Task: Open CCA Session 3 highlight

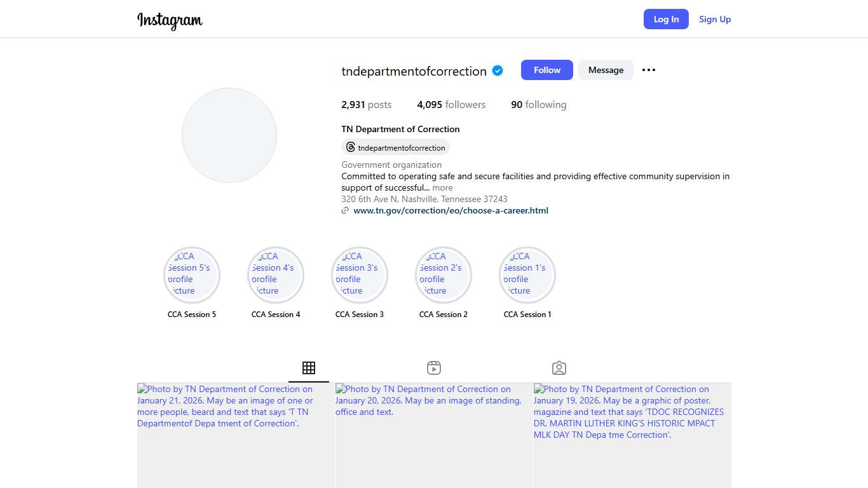Action: 360,275
